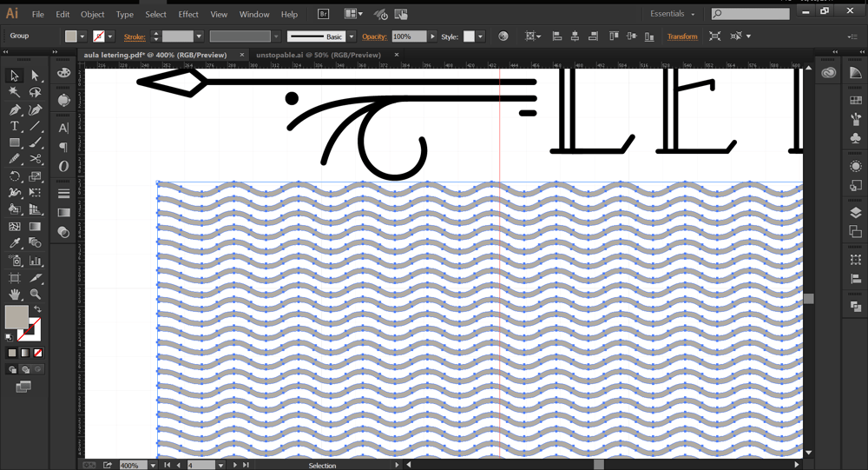The height and width of the screenshot is (470, 868).
Task: Set paint mode to None
Action: [x=37, y=353]
